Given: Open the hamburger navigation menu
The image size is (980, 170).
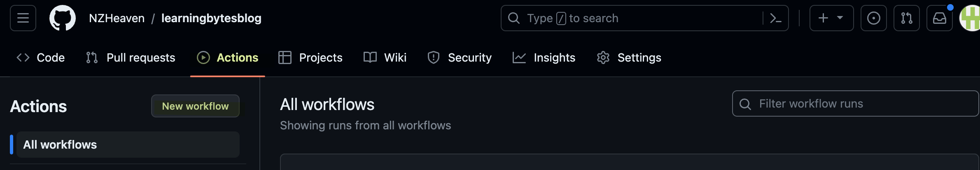Looking at the screenshot, I should click(23, 18).
